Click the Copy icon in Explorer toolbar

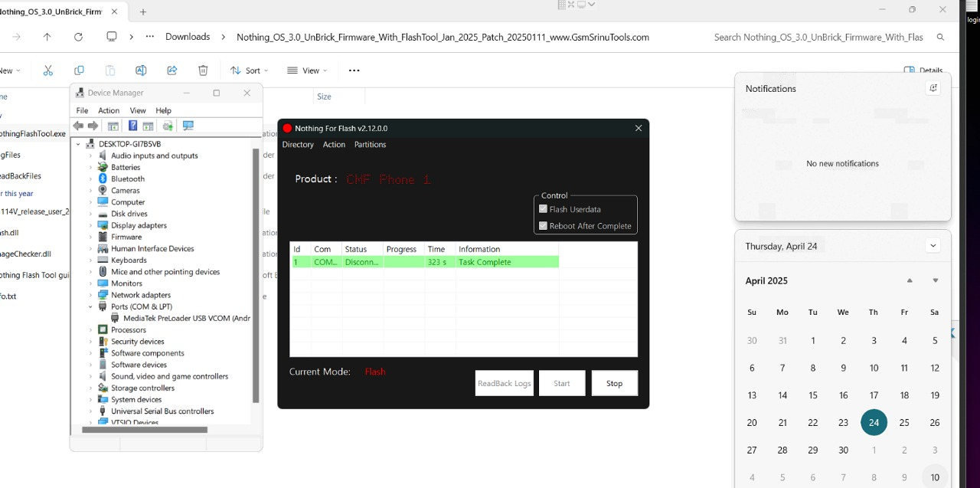(79, 70)
